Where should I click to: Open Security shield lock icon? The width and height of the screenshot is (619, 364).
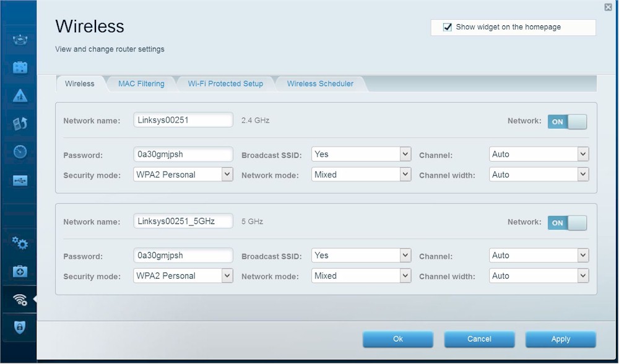click(x=20, y=327)
